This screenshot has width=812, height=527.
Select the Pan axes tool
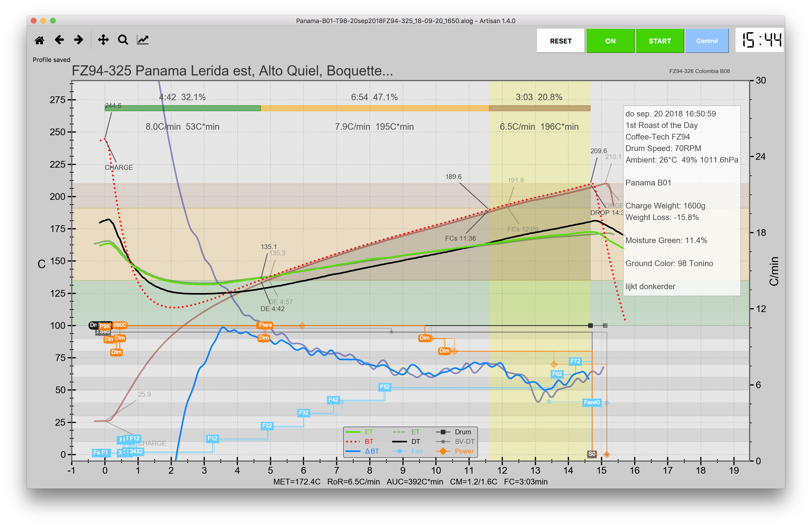coord(103,40)
